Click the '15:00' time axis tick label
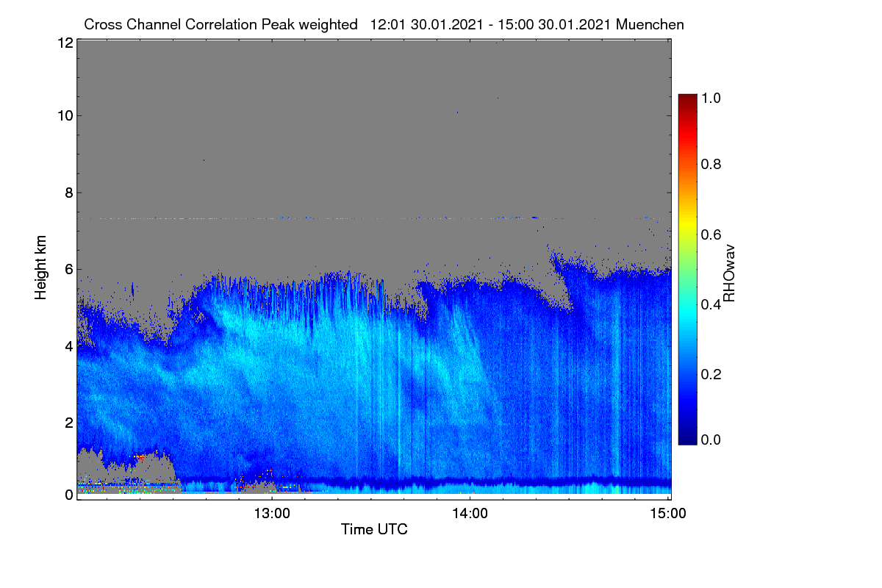This screenshot has height=588, width=882. click(669, 514)
